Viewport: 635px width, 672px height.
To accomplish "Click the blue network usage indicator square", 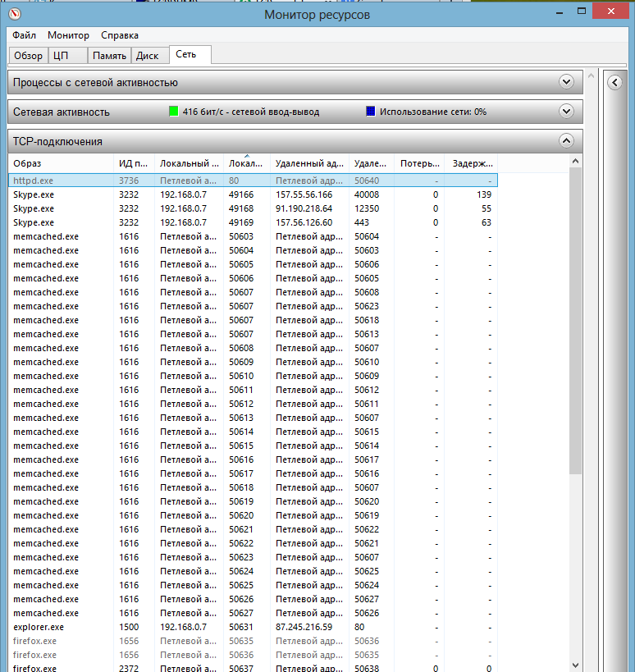I will tap(371, 112).
